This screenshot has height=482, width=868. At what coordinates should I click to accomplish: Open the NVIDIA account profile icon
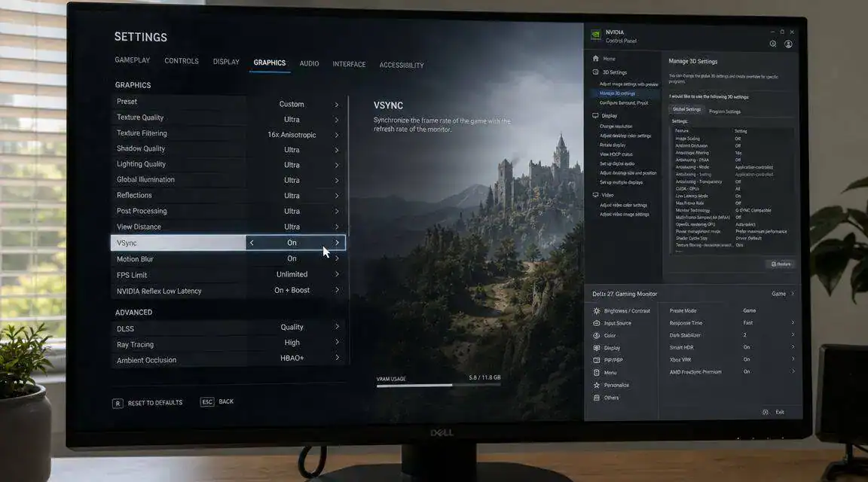tap(788, 44)
